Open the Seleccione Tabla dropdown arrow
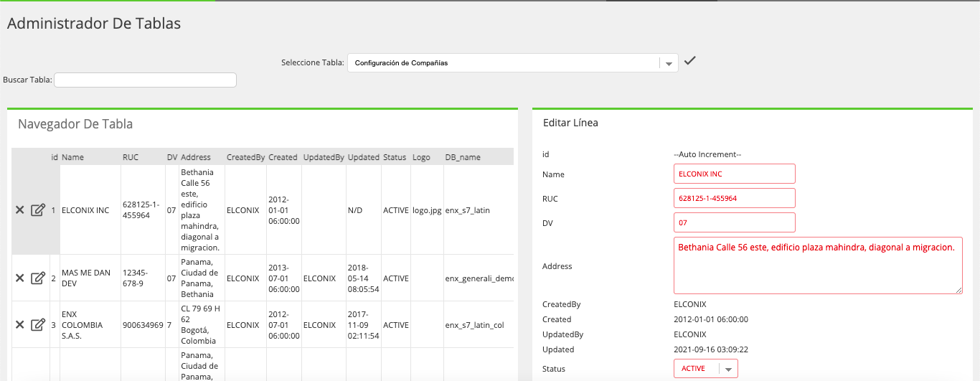 [x=669, y=63]
